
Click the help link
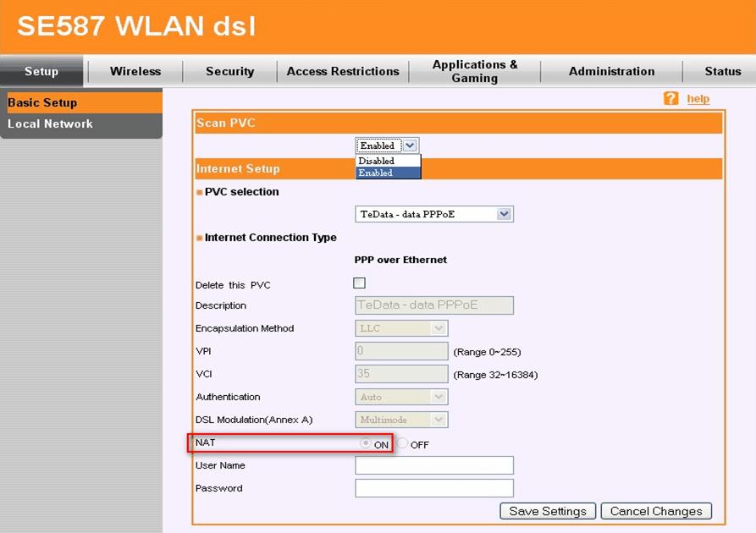(698, 98)
